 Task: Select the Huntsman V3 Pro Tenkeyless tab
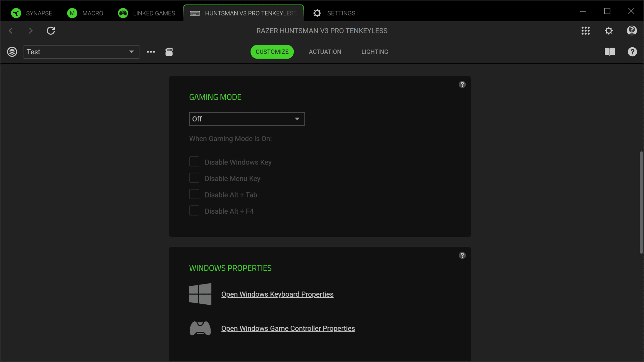click(243, 13)
